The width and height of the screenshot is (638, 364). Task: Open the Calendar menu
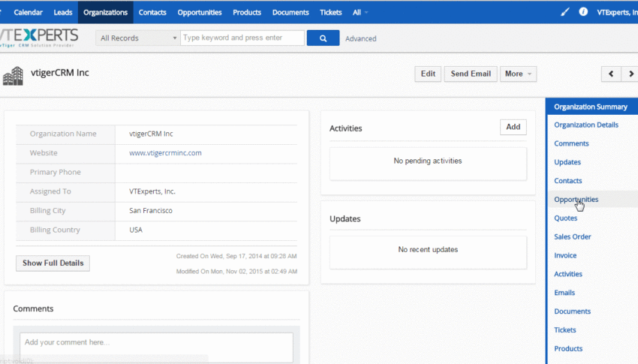28,13
